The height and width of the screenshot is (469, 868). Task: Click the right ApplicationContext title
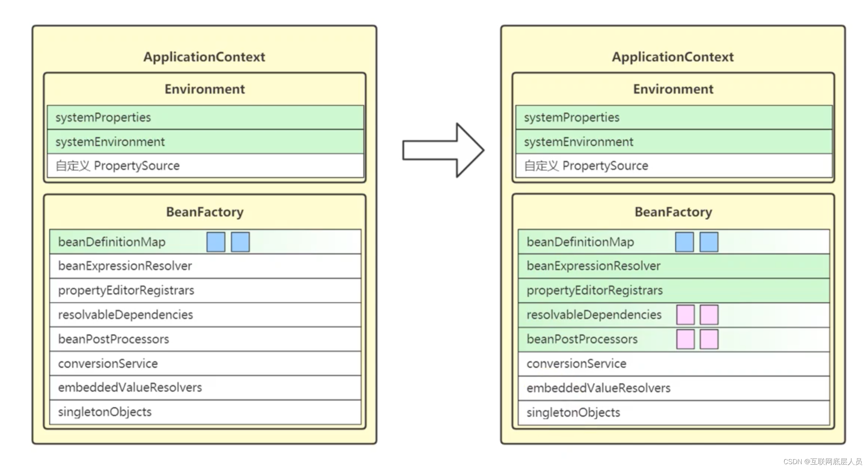click(x=673, y=57)
